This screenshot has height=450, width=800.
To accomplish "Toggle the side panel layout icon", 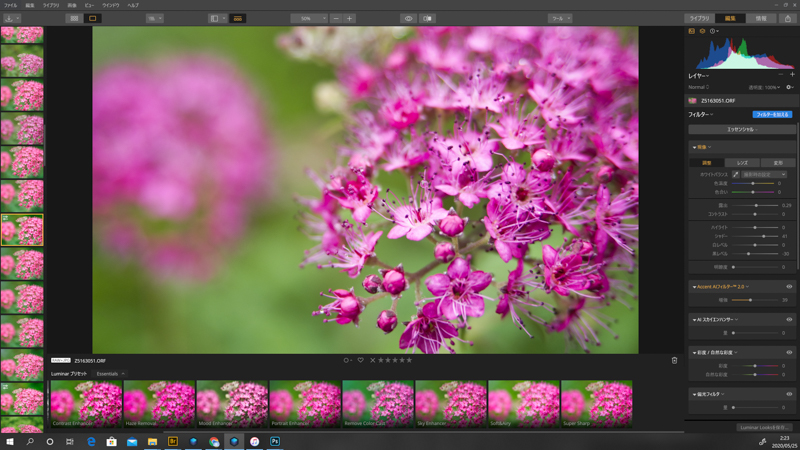I will point(214,18).
